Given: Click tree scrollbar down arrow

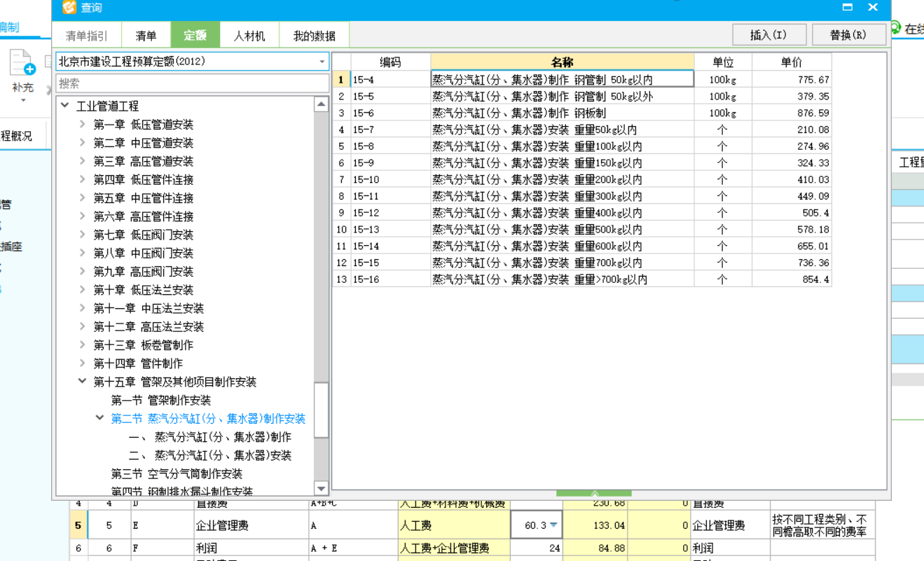Looking at the screenshot, I should click(322, 488).
